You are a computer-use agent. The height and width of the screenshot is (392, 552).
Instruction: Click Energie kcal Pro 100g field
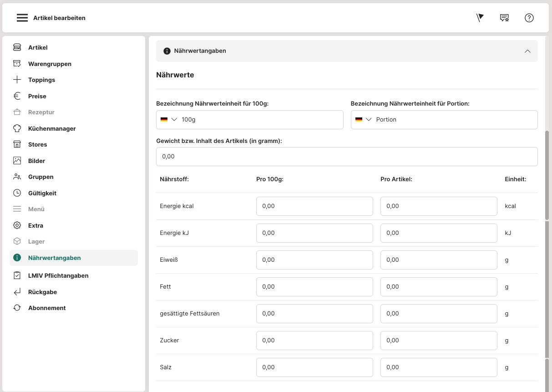pos(314,206)
